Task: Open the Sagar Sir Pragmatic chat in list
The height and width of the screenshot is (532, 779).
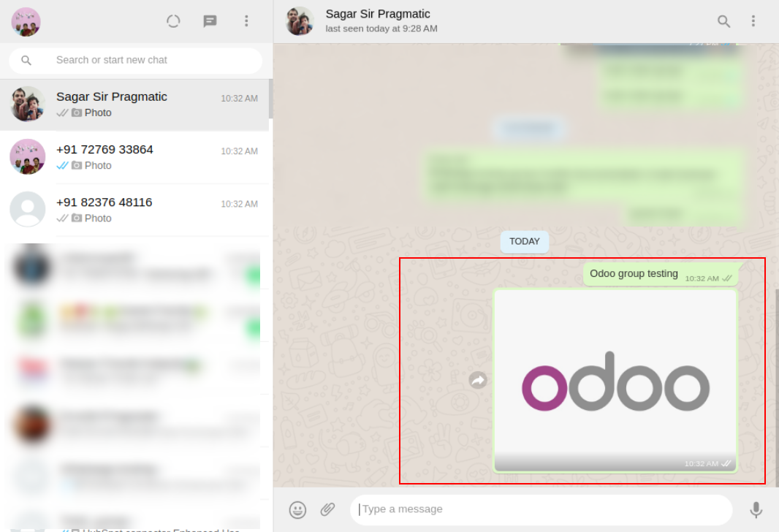Action: [134, 104]
